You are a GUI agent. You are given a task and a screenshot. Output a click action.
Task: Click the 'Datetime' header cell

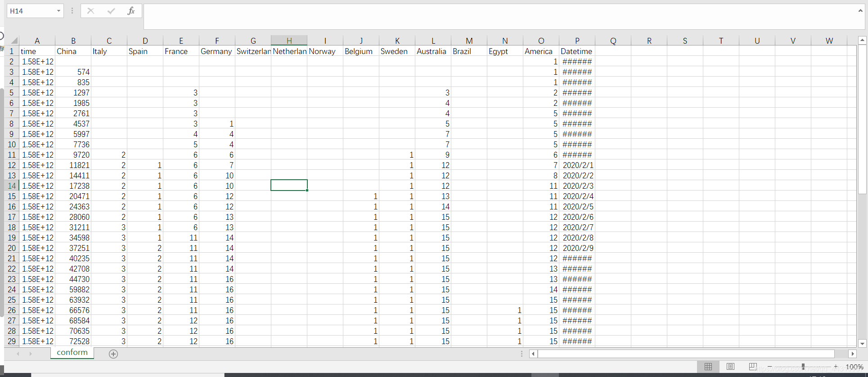click(577, 51)
